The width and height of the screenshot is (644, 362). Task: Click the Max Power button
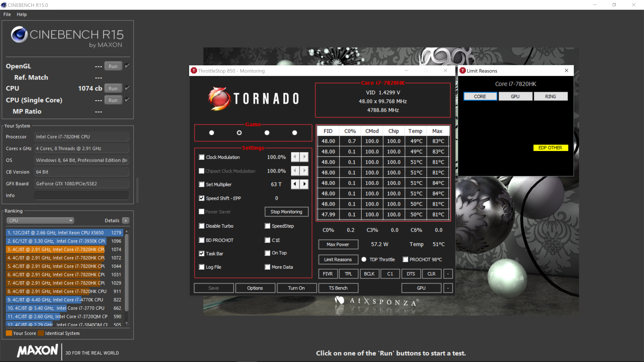click(x=338, y=244)
